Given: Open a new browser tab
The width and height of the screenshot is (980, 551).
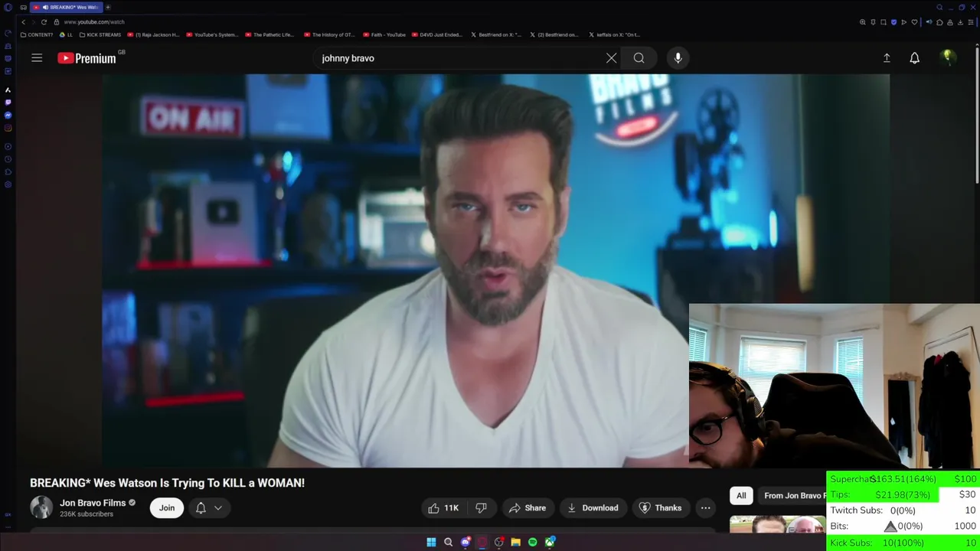Looking at the screenshot, I should point(108,7).
